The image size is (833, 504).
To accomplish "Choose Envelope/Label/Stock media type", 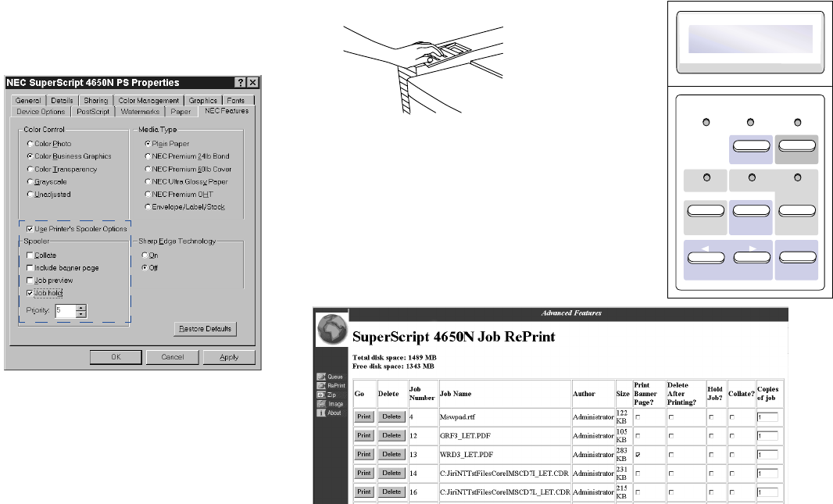I will [148, 207].
